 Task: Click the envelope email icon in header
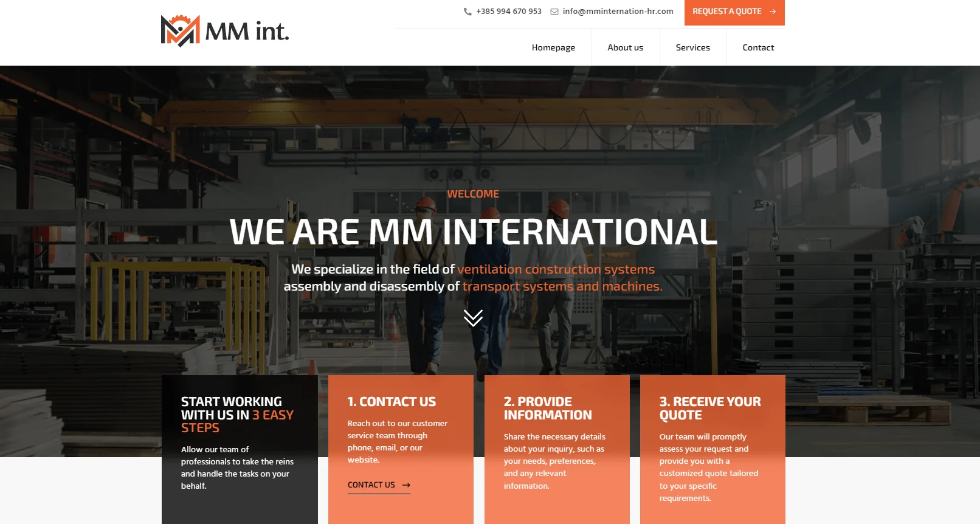554,12
